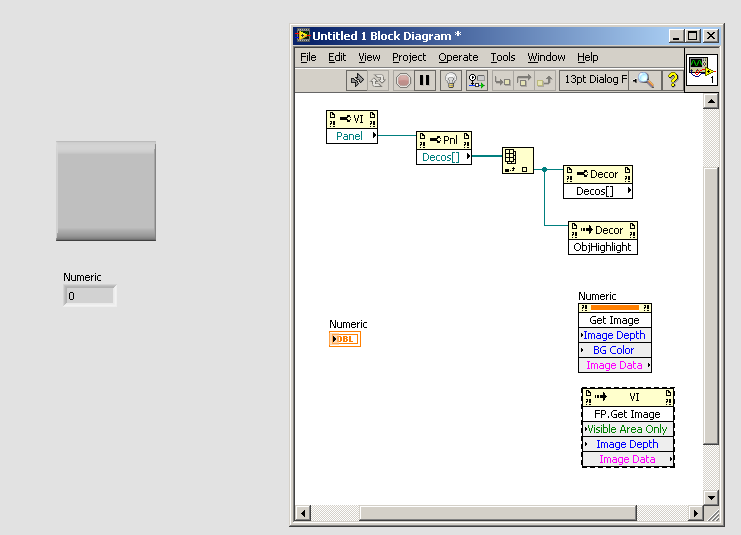
Task: Click the black Decos[] property on Decor node
Action: (598, 191)
